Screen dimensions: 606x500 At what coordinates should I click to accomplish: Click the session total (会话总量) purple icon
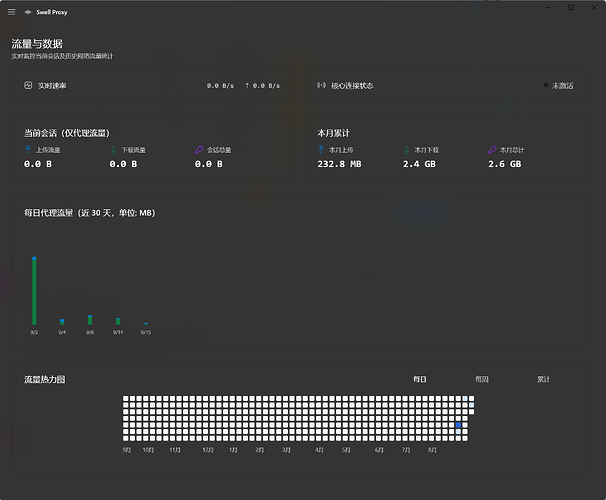(199, 150)
